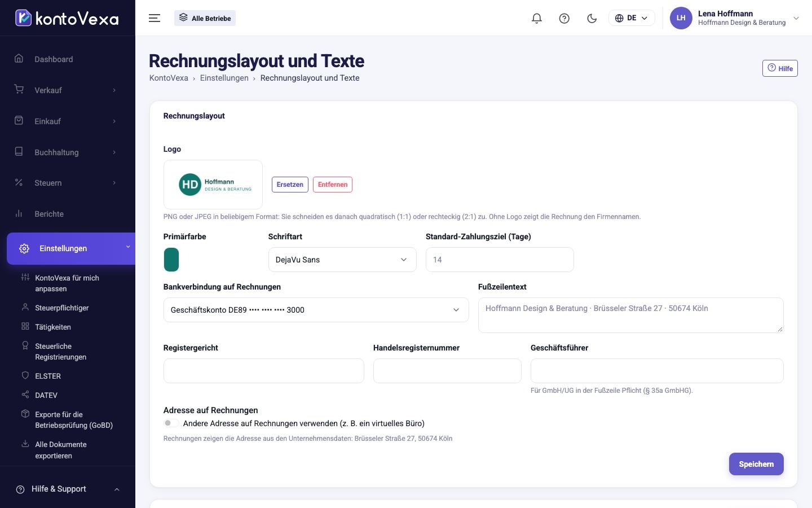Expand the Buchhaltung submenu chevron

tap(114, 152)
